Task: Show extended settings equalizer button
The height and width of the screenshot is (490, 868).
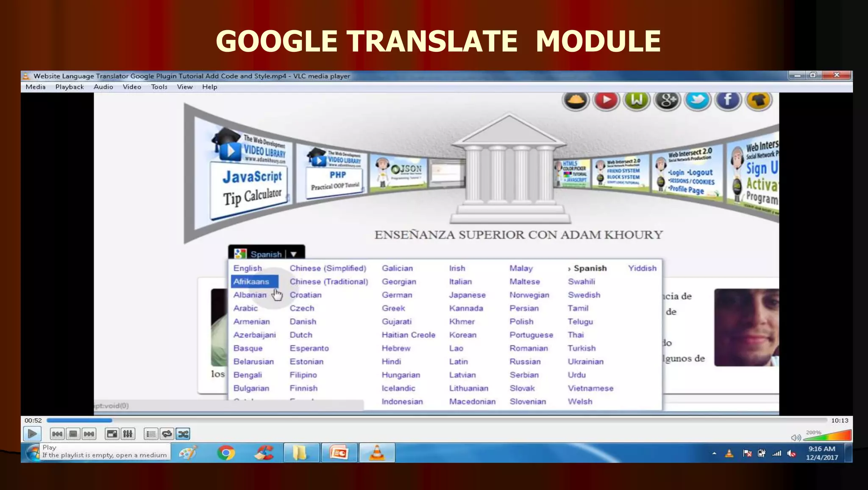Action: pos(128,434)
